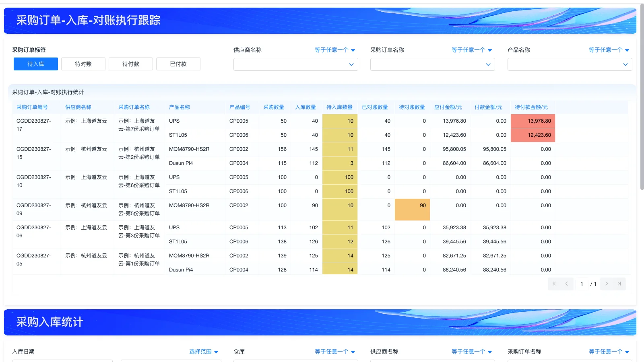Jump to last page using pagination control

pyautogui.click(x=619, y=284)
